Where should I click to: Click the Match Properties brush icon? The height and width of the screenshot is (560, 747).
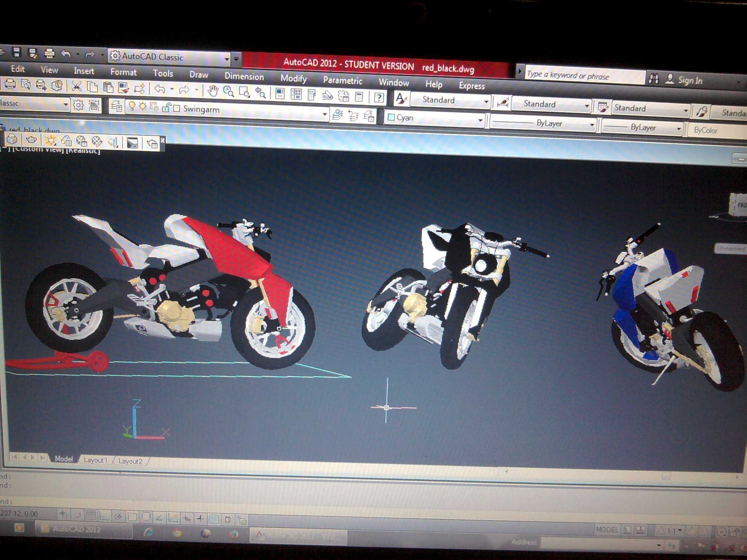[123, 88]
